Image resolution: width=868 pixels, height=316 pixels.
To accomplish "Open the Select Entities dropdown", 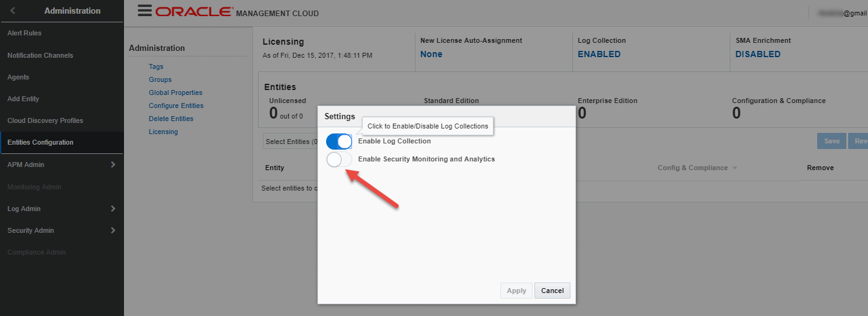I will click(x=290, y=142).
